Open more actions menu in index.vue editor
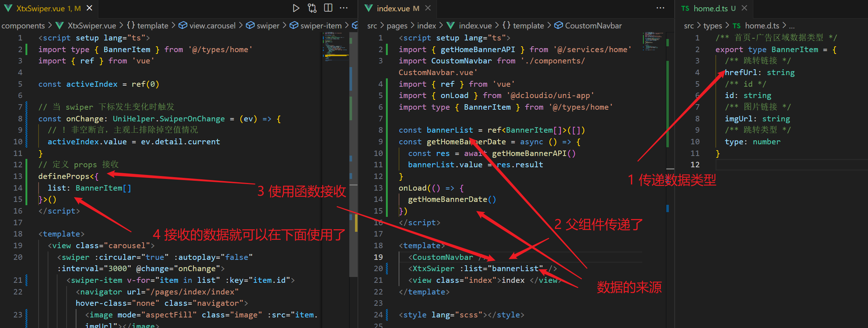Viewport: 868px width, 328px height. 660,8
